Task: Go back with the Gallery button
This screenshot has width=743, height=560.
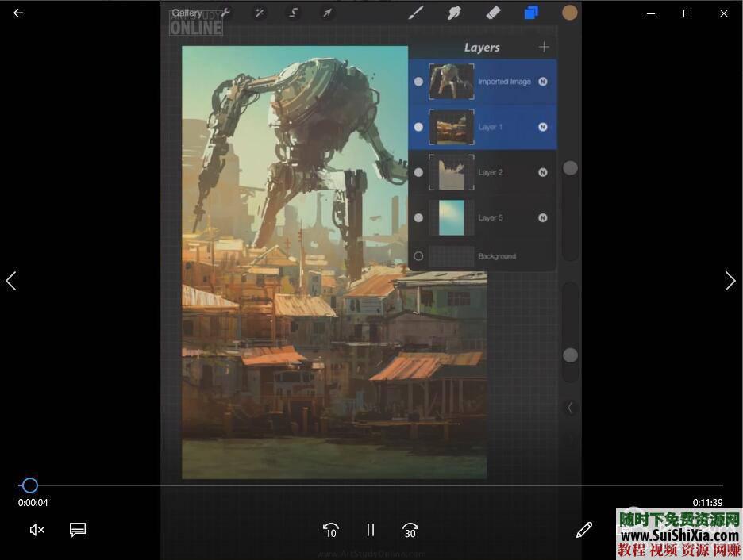Action: pos(187,13)
